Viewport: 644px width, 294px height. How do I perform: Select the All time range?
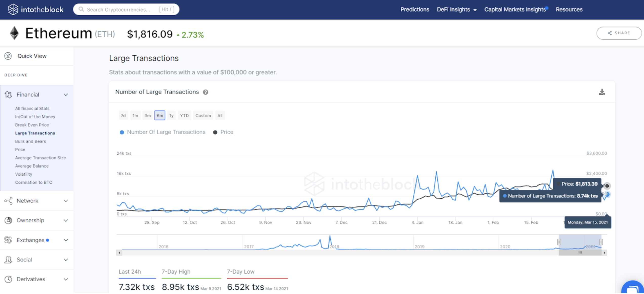click(x=220, y=116)
